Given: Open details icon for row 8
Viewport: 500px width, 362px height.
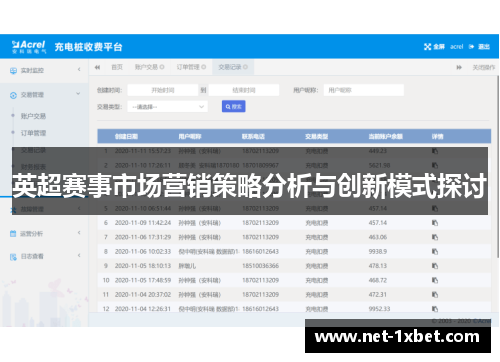Looking at the screenshot, I should pos(435,251).
